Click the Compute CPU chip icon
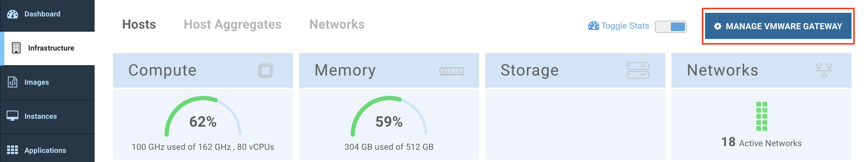 click(x=265, y=71)
